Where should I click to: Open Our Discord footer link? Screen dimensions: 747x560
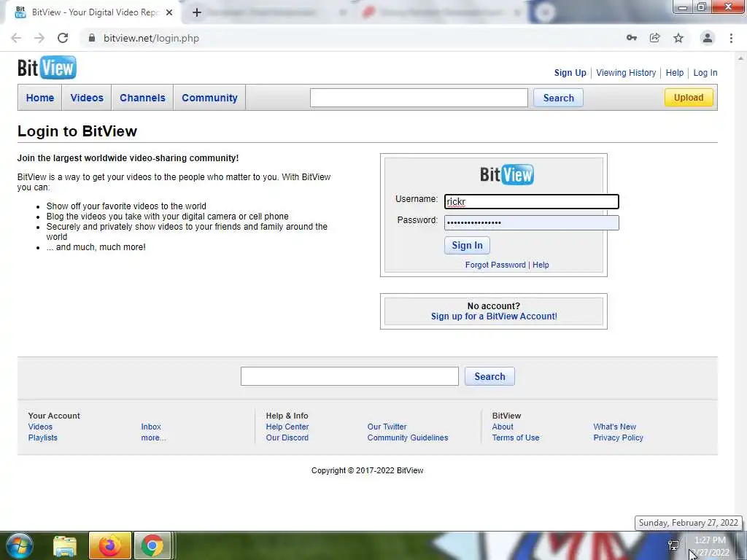(287, 437)
